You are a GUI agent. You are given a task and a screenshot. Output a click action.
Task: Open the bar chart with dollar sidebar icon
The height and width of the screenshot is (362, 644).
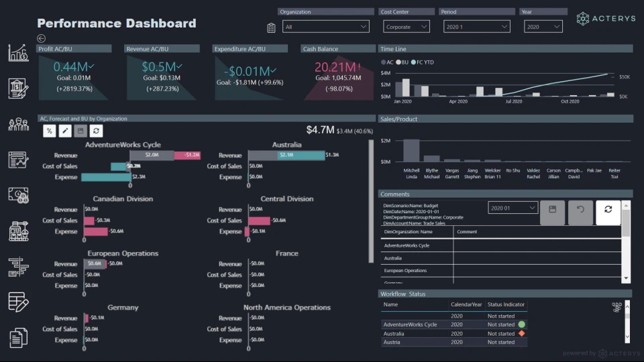pos(19,53)
